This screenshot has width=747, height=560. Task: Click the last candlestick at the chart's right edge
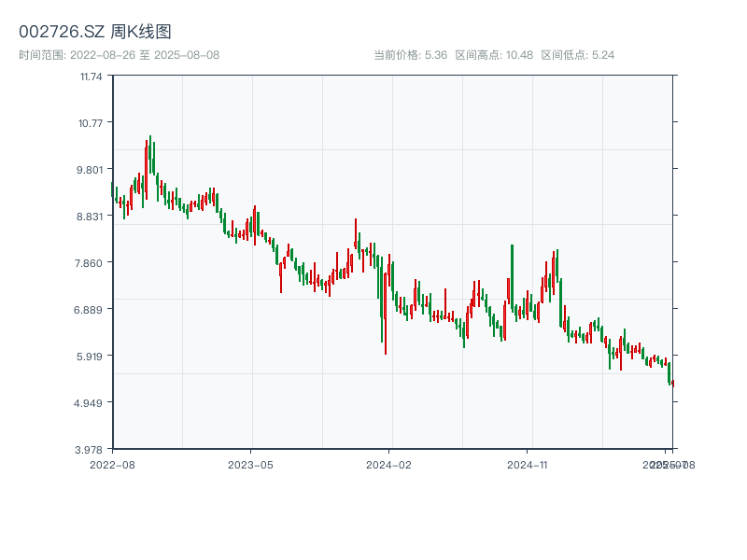coord(672,382)
